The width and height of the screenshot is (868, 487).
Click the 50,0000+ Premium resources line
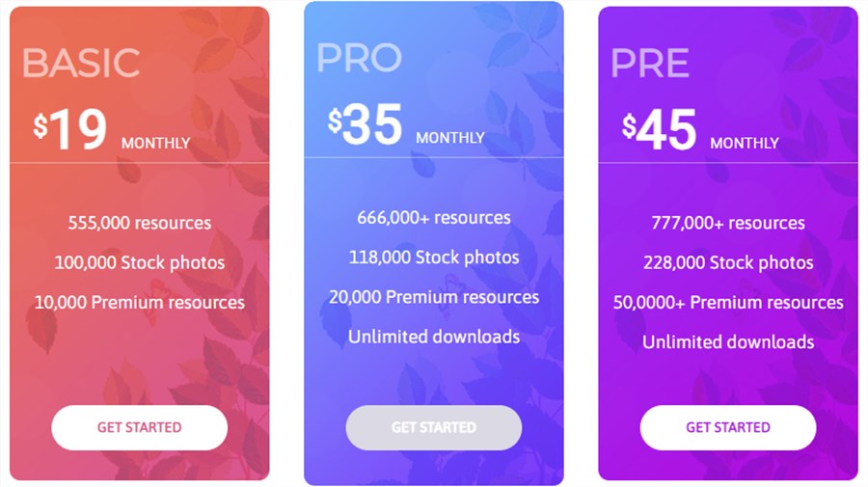coord(728,302)
